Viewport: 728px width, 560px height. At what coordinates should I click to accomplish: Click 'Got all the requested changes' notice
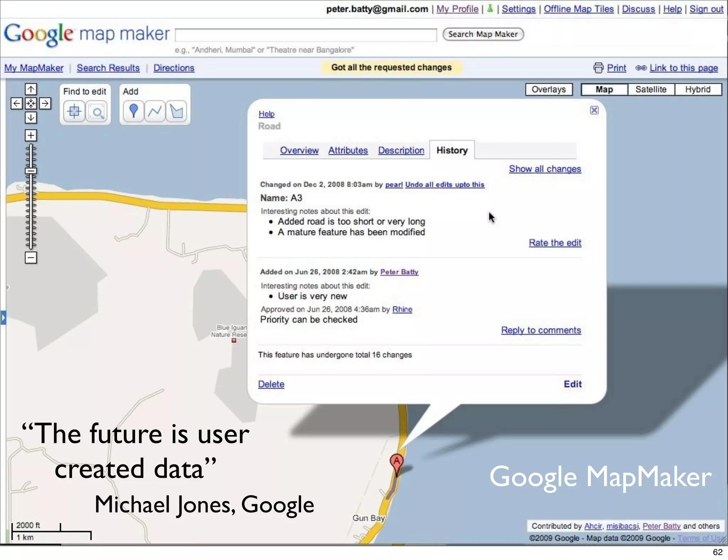[391, 68]
